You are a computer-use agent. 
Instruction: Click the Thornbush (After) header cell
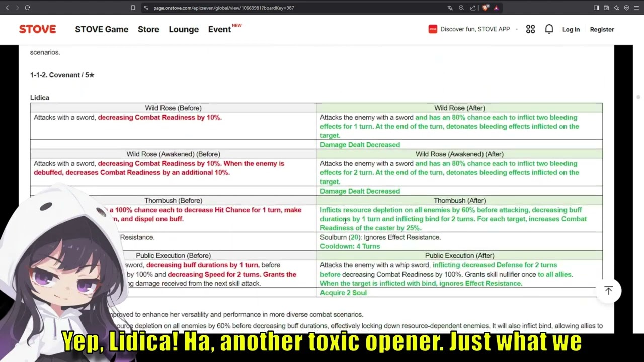459,200
